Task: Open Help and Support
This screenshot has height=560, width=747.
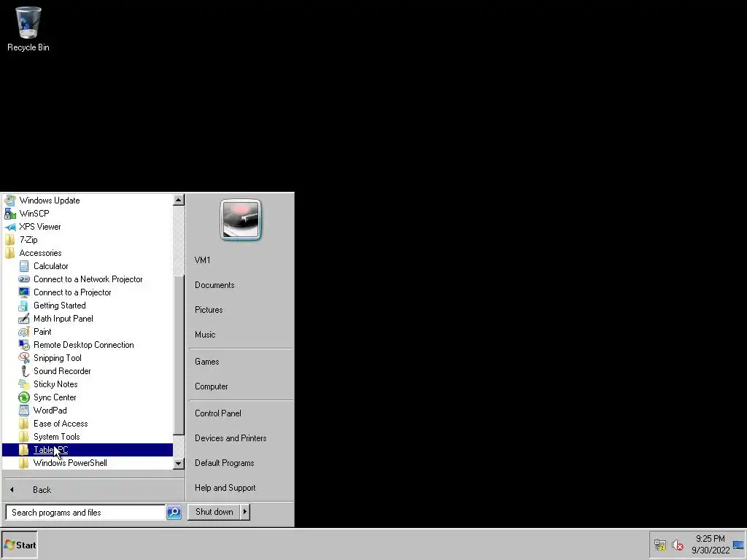Action: coord(225,488)
